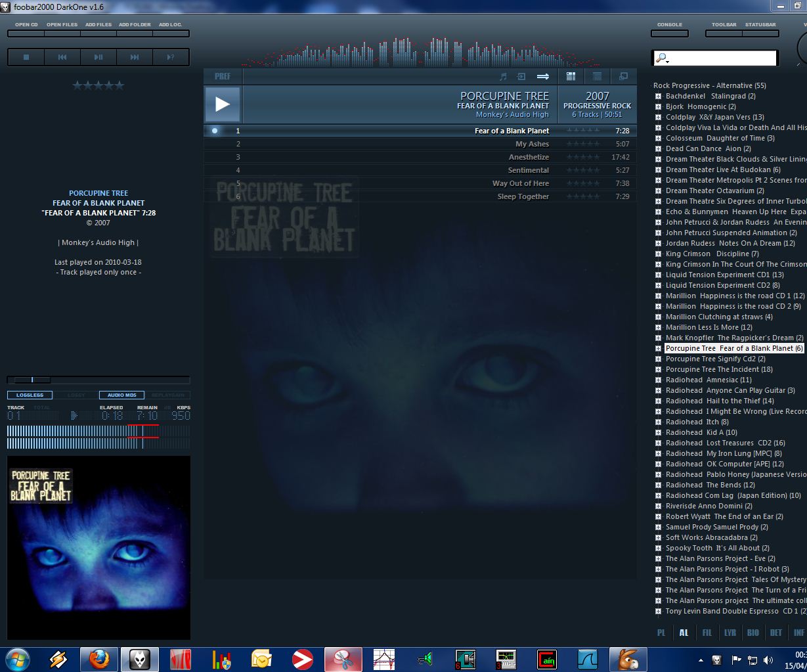Click the arrow-into-box icon in the playlist header
Viewport: 807px width, 672px height.
pyautogui.click(x=521, y=76)
